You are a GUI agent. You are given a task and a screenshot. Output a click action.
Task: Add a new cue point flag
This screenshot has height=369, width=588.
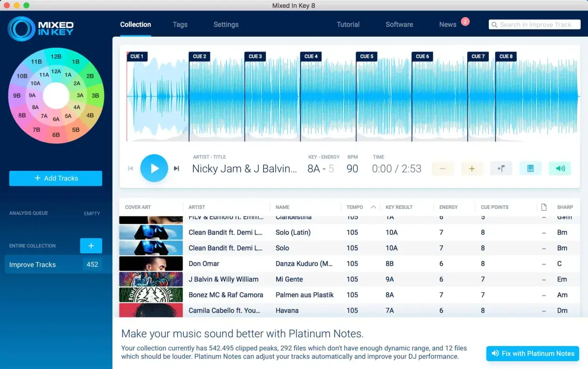501,168
